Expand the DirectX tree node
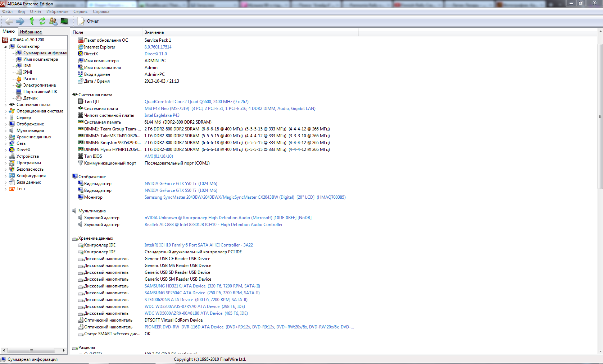 [x=5, y=150]
